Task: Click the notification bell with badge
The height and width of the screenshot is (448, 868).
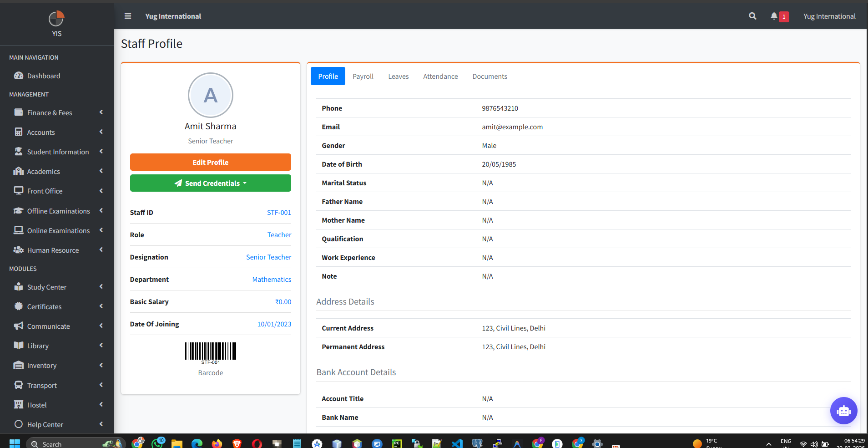Action: 775,16
